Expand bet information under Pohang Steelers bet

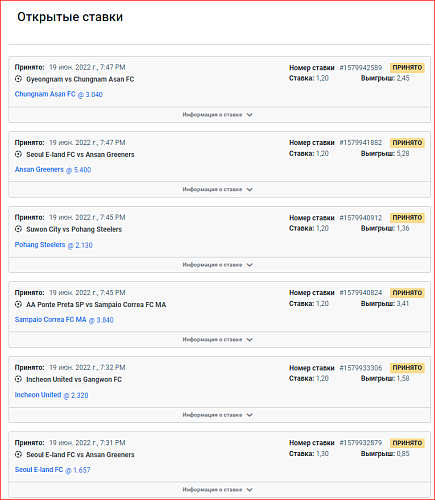pyautogui.click(x=219, y=265)
